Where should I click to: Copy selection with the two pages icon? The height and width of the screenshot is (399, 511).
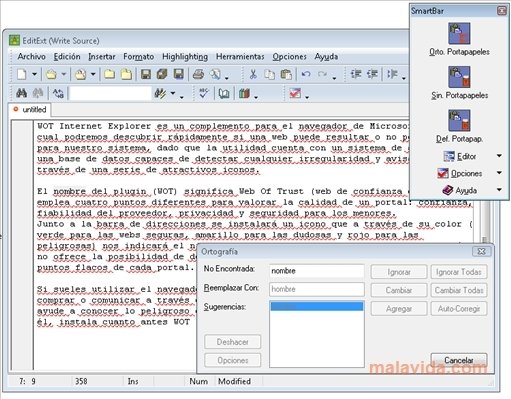269,74
